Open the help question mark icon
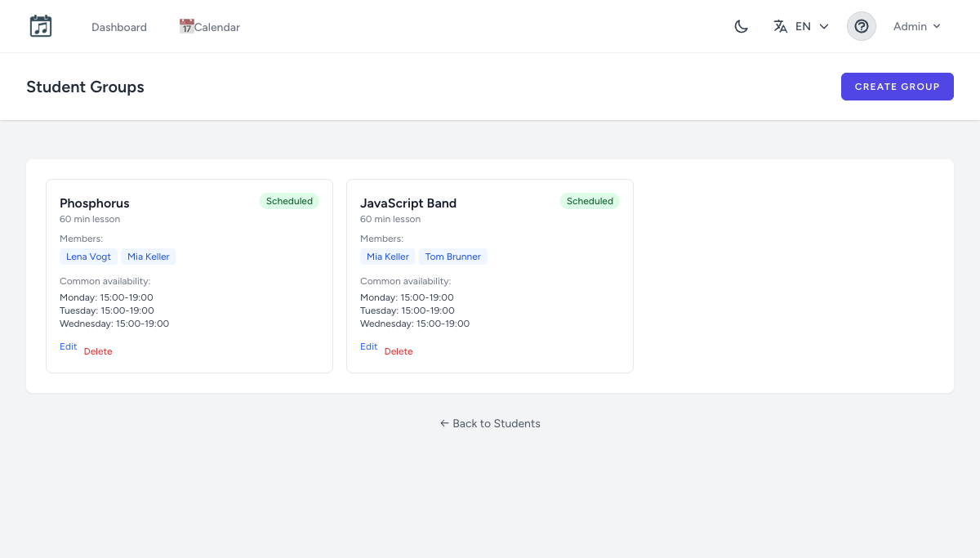The image size is (980, 558). 862,26
